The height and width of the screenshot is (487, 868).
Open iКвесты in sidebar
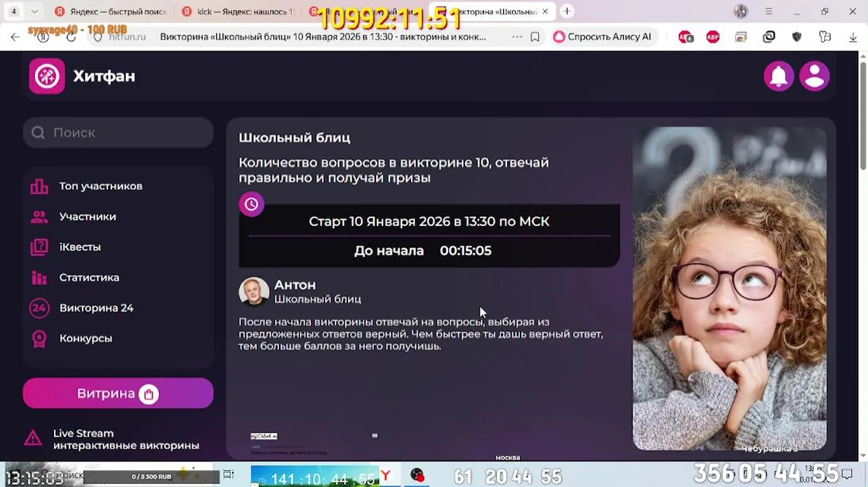coord(80,247)
